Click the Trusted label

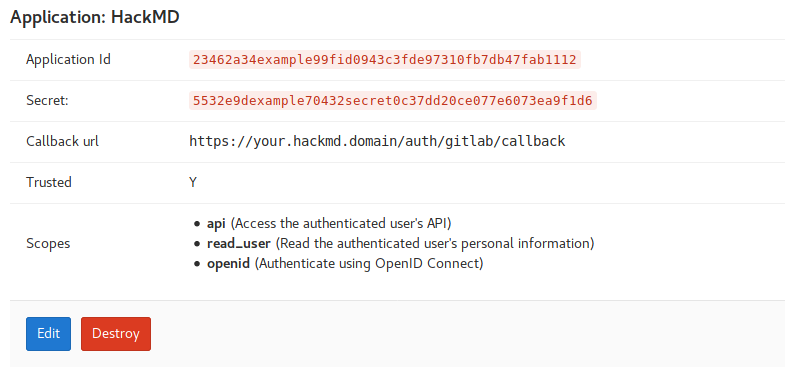[49, 182]
